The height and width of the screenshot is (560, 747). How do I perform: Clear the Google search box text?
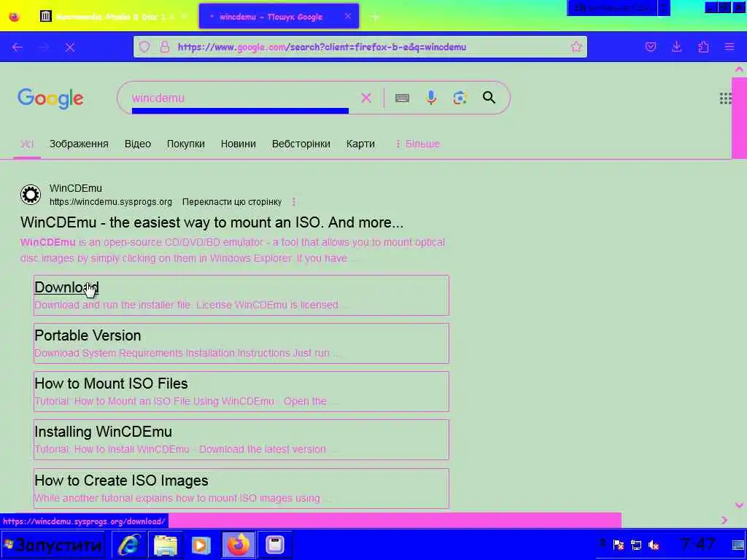(366, 98)
